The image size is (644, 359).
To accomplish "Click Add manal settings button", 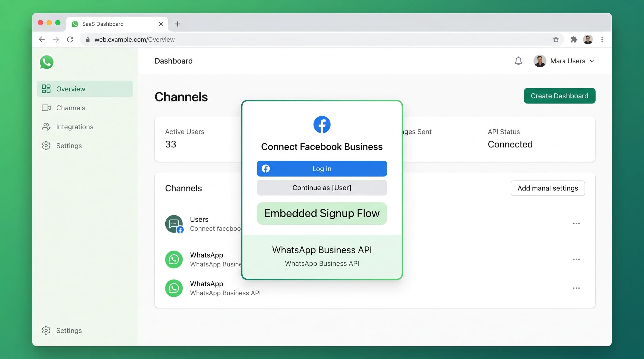I will [548, 188].
